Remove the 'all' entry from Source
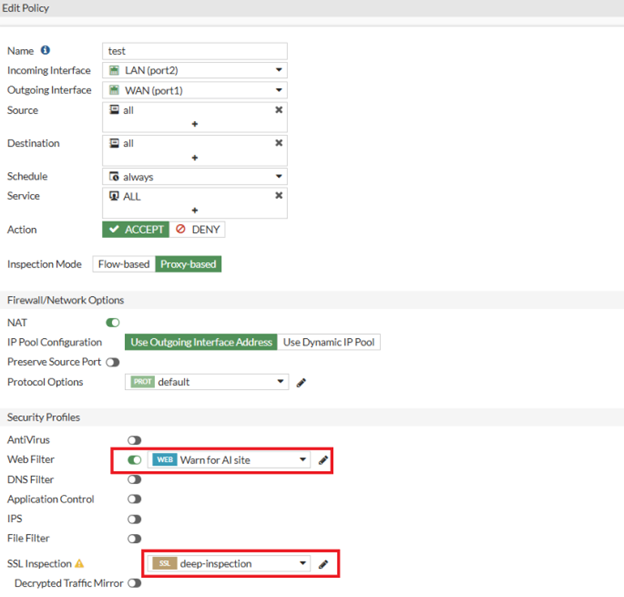This screenshot has width=624, height=597. [x=279, y=110]
